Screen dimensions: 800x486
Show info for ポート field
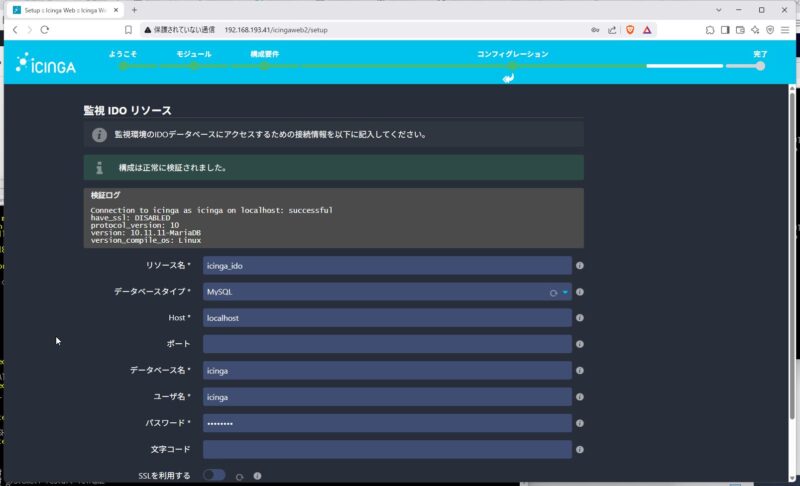pyautogui.click(x=580, y=344)
